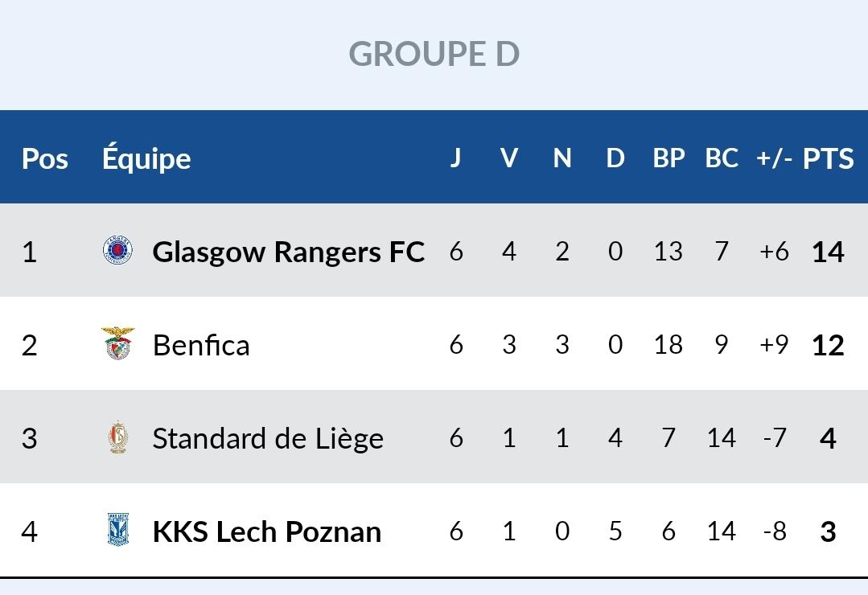The image size is (868, 595).
Task: Click the BC column header
Action: [x=722, y=158]
